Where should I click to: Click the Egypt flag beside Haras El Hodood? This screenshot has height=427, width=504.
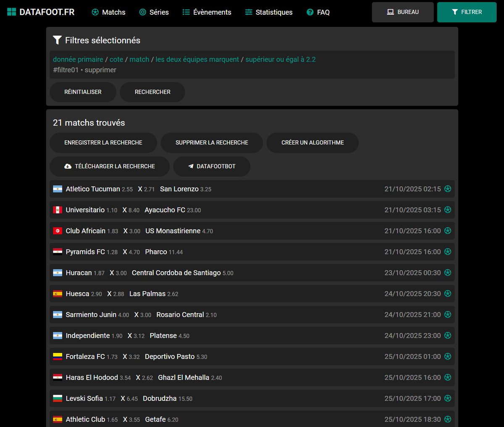[58, 377]
